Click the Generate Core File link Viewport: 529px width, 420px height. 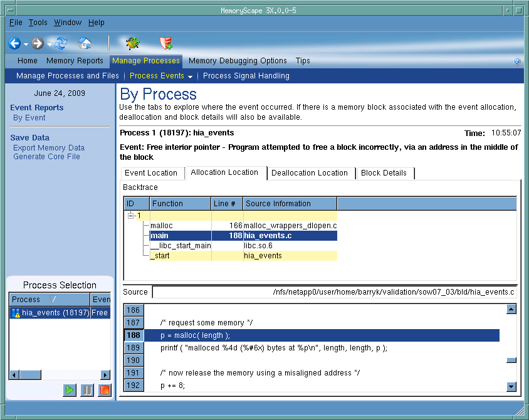46,157
